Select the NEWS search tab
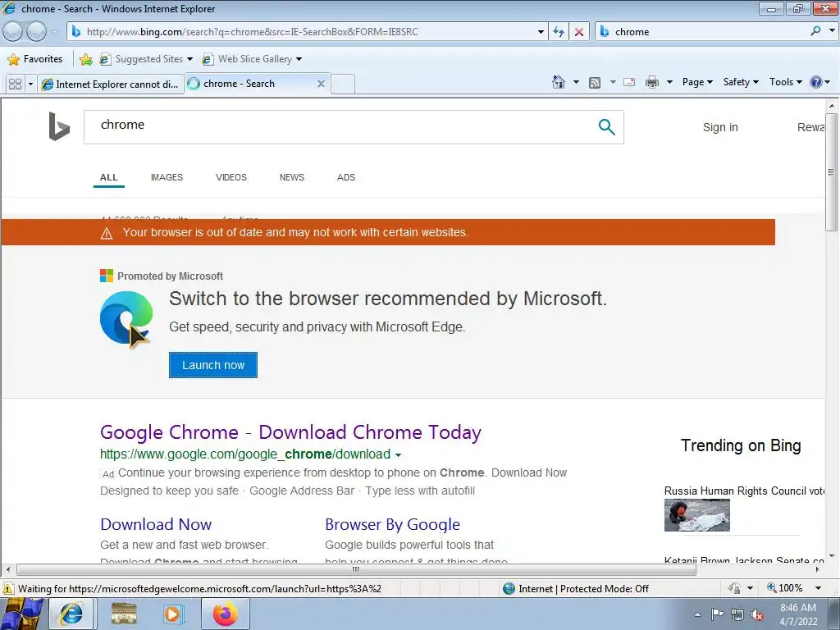This screenshot has width=840, height=630. (x=291, y=177)
